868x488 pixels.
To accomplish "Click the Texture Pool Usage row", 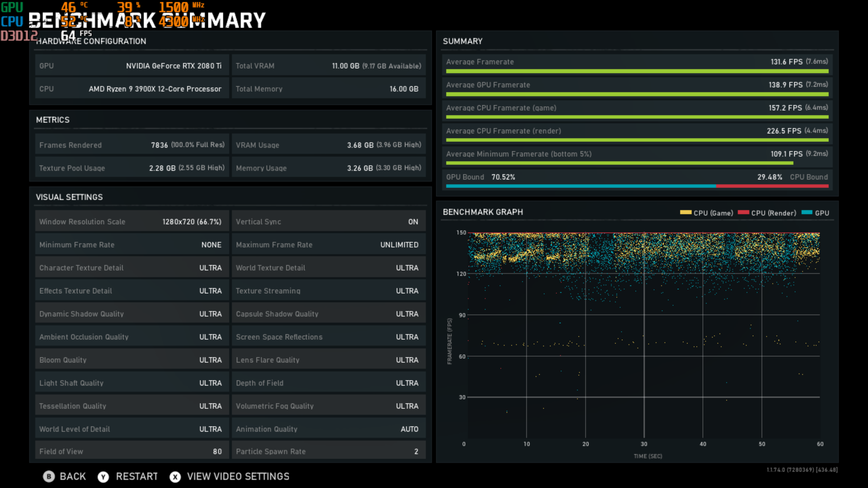I will (132, 168).
